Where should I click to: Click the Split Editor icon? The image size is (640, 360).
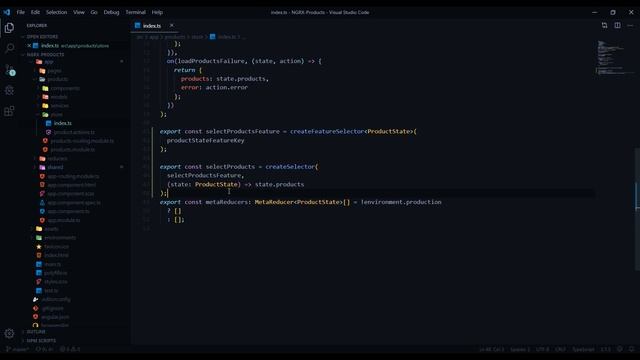(618, 25)
